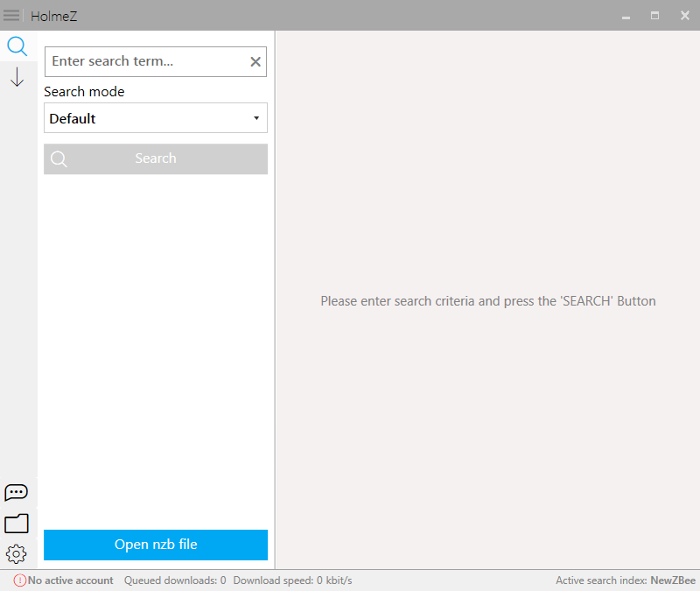Viewport: 700px width, 591px height.
Task: Select the 'Default' search mode combo box
Action: pos(147,118)
